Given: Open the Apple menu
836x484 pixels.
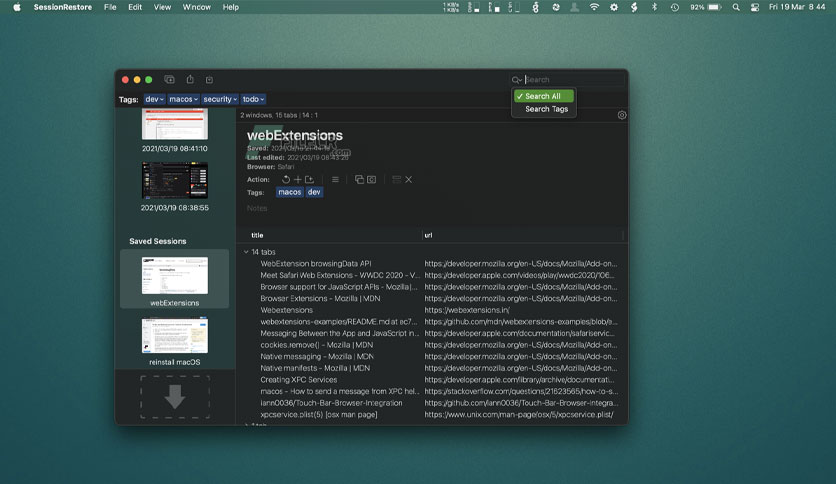Looking at the screenshot, I should pos(17,7).
